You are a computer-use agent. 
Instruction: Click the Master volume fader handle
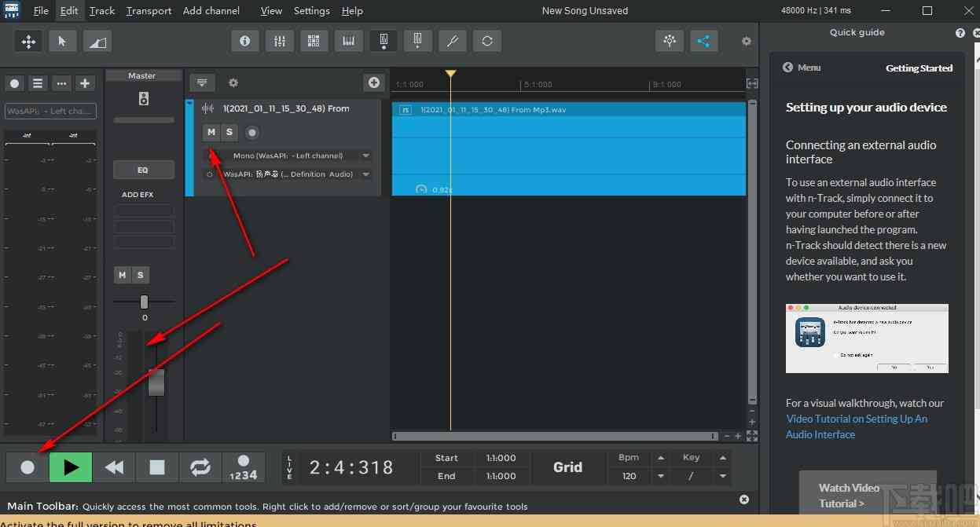pos(156,382)
